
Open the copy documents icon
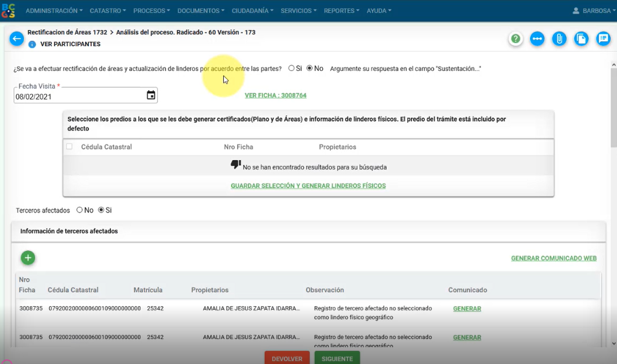[x=581, y=39]
